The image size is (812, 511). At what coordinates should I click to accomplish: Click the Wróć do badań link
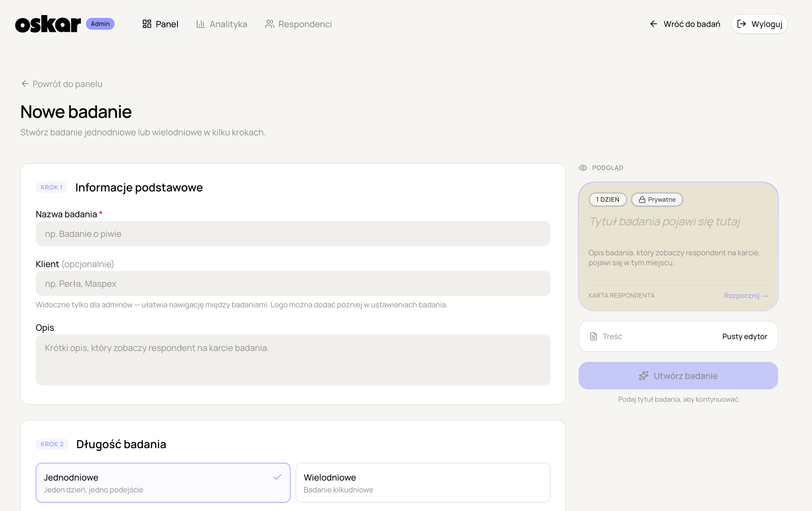click(685, 24)
